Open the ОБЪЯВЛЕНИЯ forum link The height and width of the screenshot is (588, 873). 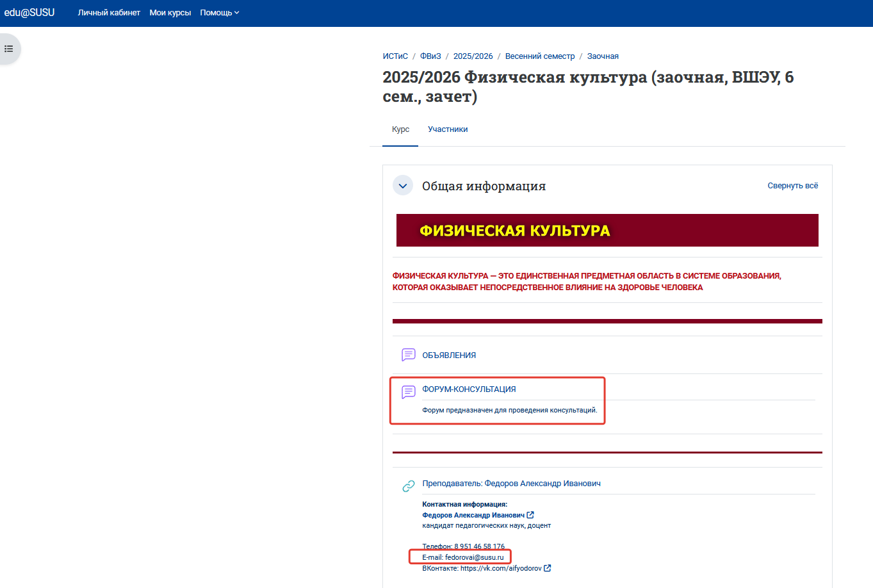pyautogui.click(x=449, y=355)
